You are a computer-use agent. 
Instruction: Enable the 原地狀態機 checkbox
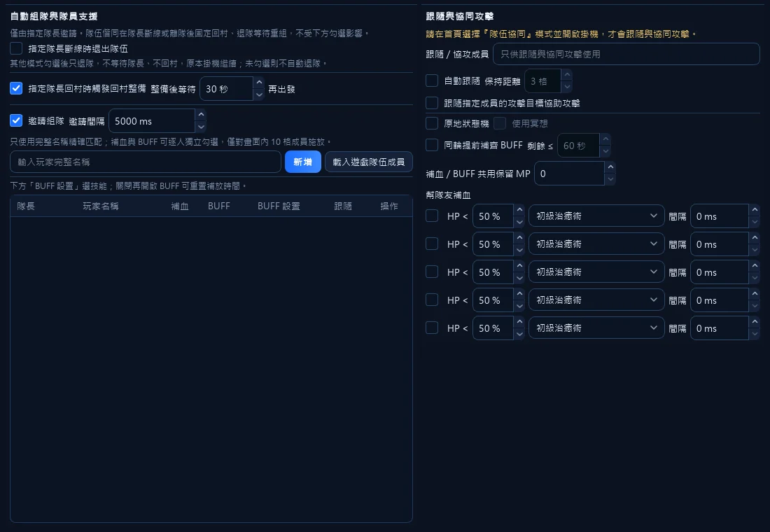432,122
